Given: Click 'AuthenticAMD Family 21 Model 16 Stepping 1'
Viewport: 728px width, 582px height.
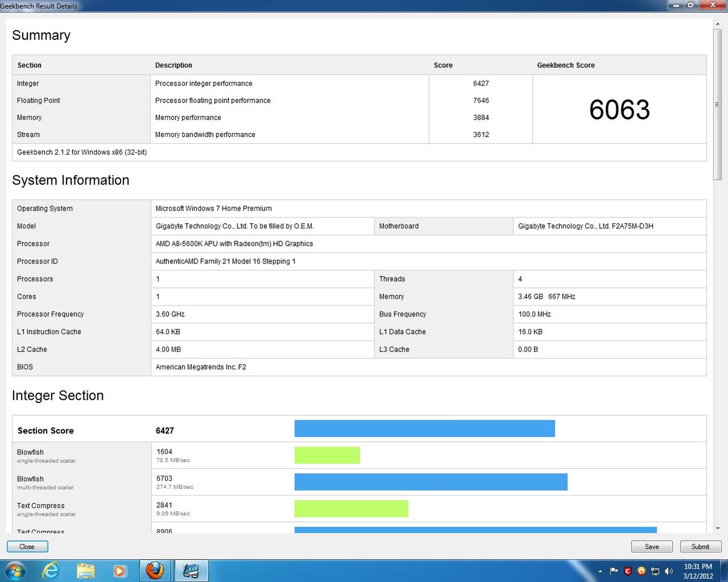Looking at the screenshot, I should 225,262.
